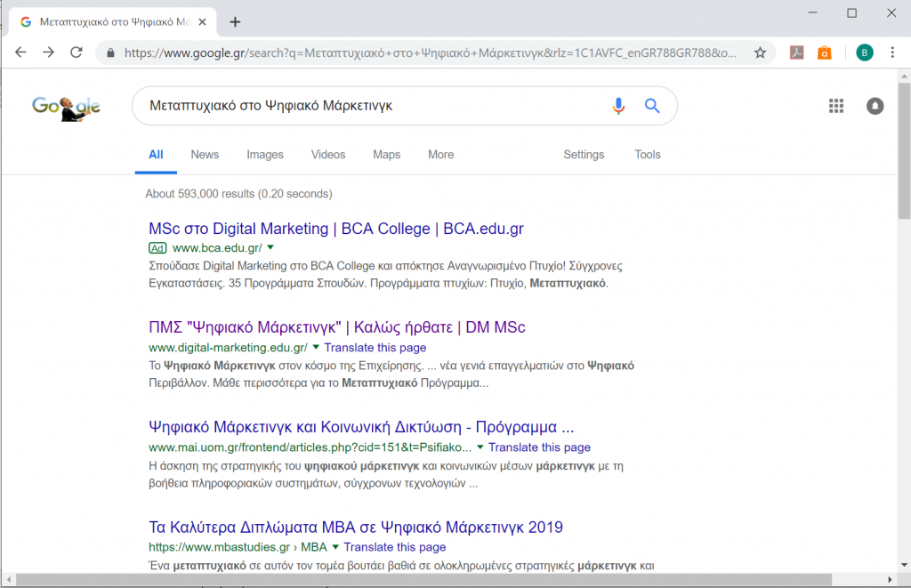Viewport: 911px width, 588px height.
Task: Click the browser back arrow
Action: click(21, 52)
